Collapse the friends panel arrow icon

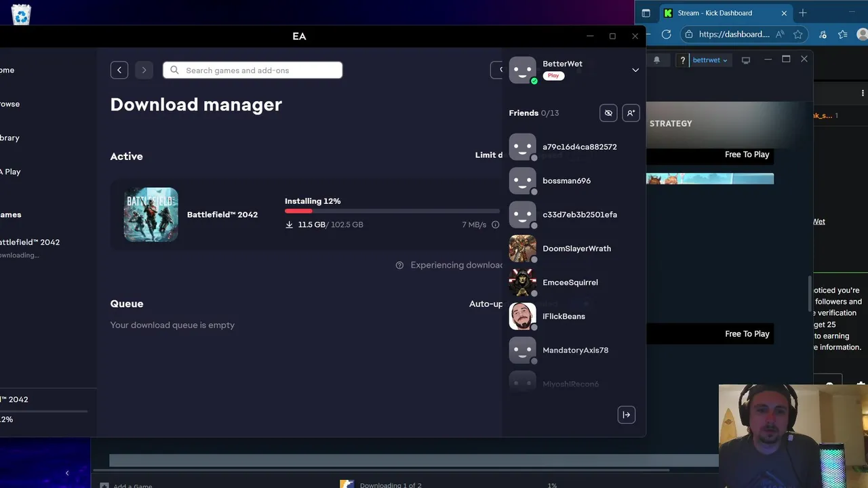point(627,415)
